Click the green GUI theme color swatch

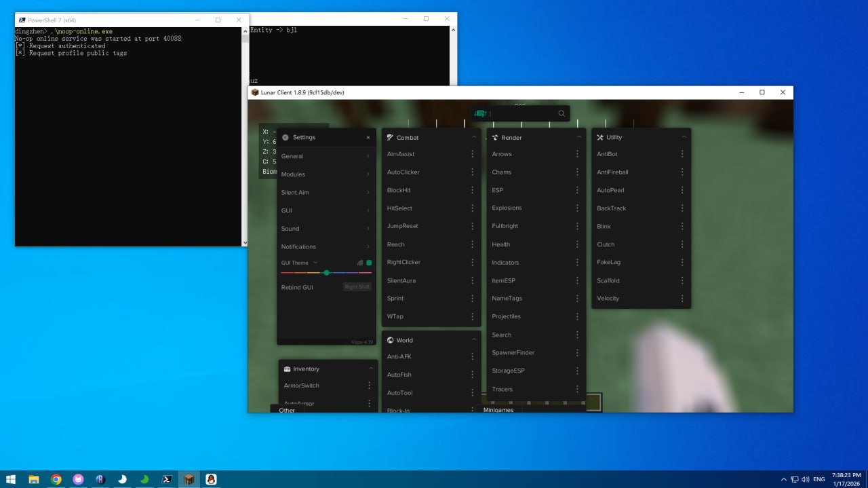click(x=369, y=263)
